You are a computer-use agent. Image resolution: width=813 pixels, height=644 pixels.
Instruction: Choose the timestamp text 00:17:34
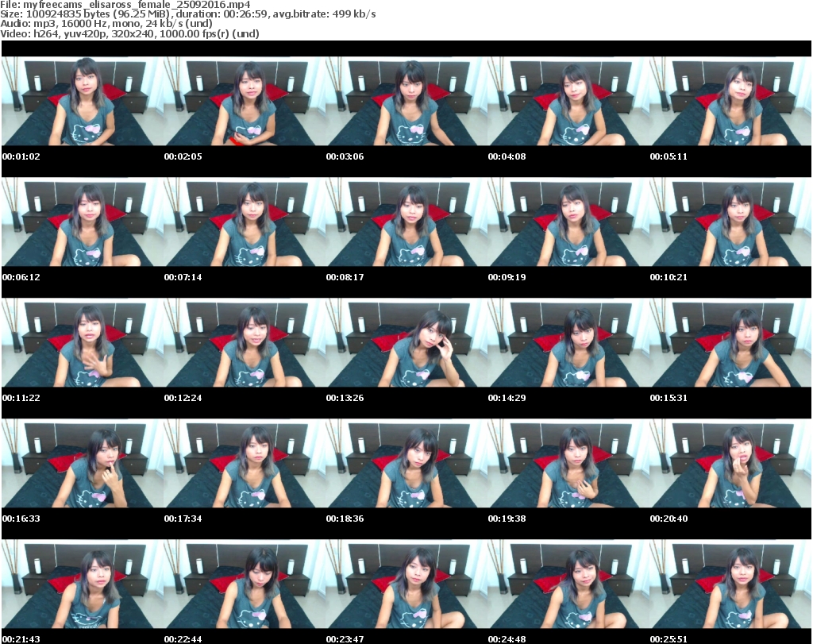click(183, 519)
